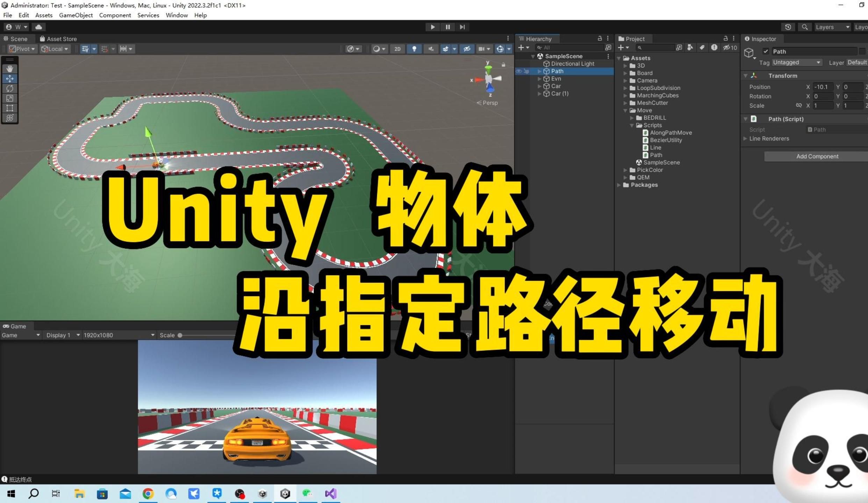Select the Rect Transform tool

point(9,108)
